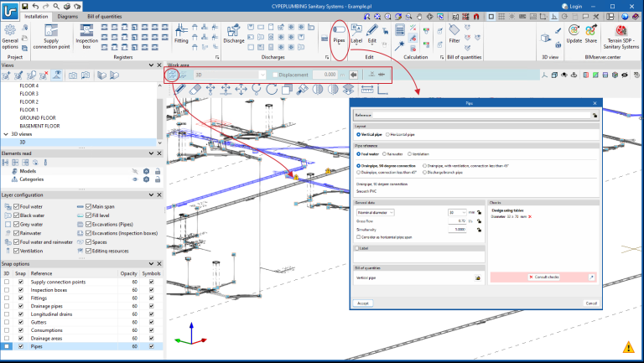644x363 pixels.
Task: Toggle Ventilation layer checkbox
Action: click(17, 251)
